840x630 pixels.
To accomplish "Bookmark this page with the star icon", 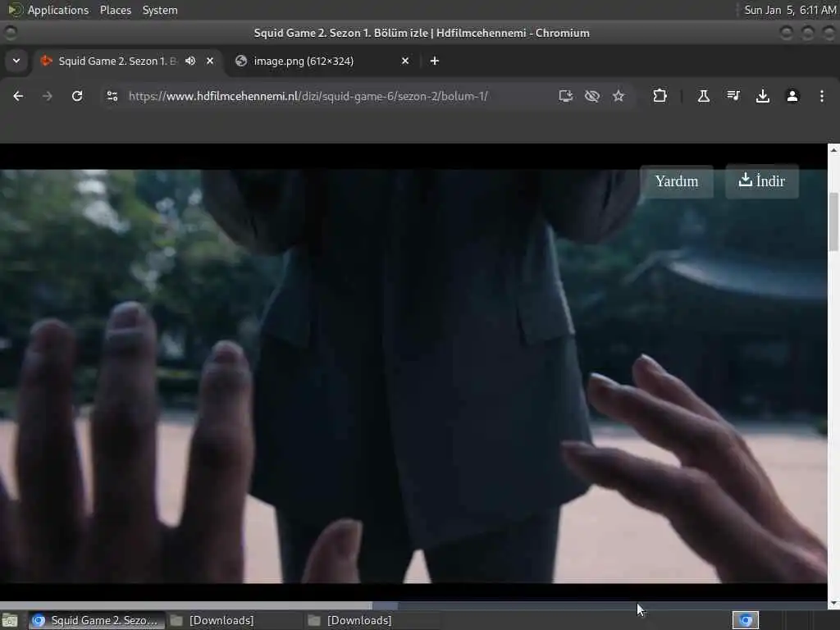I will (619, 96).
